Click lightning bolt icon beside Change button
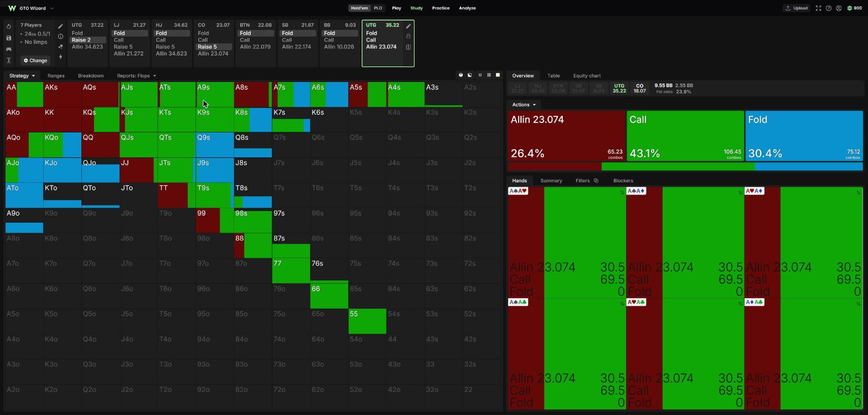 click(x=60, y=57)
